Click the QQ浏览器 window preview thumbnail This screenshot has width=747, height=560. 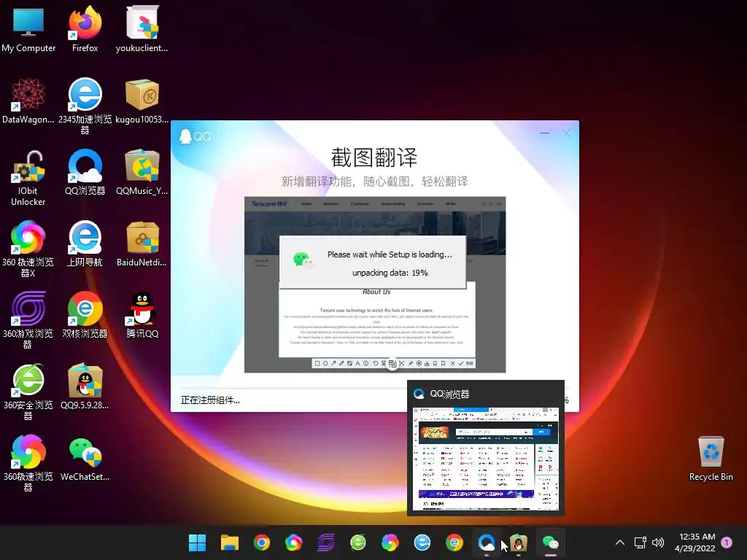click(x=486, y=459)
